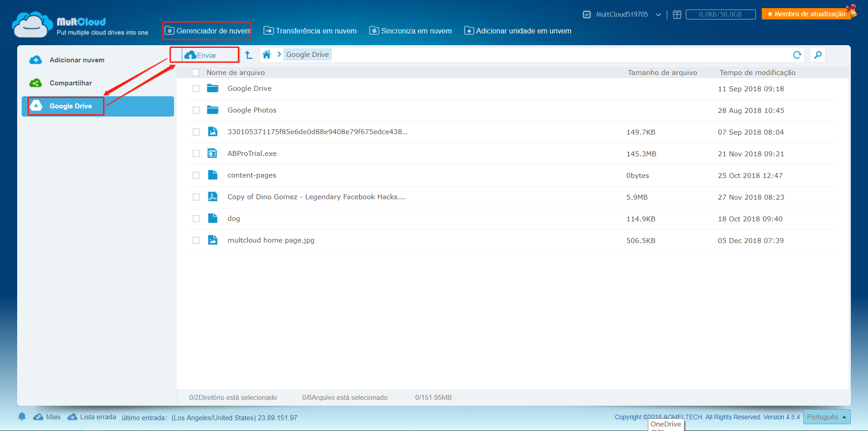Check the dog file checkbox

tap(196, 219)
